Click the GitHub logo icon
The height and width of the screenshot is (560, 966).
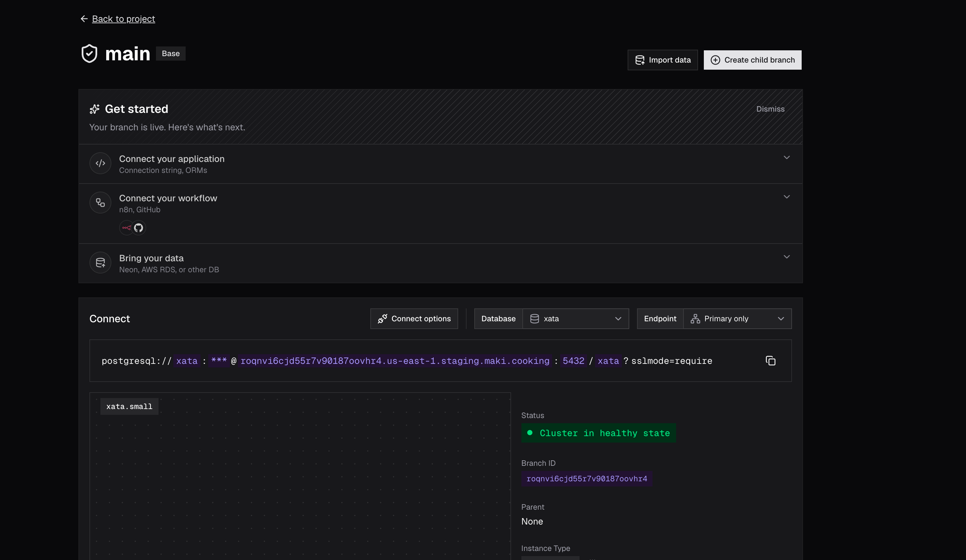click(139, 228)
